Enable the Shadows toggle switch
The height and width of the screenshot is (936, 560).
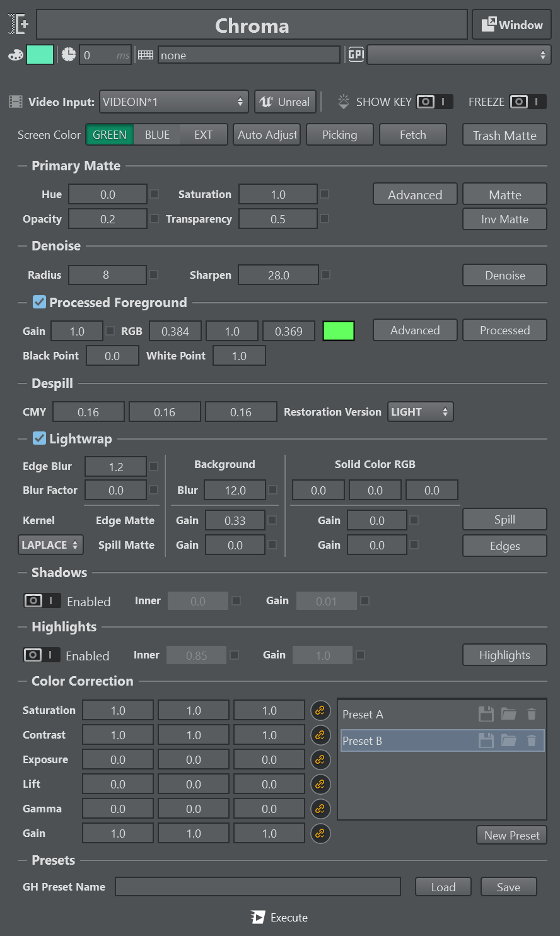coord(42,601)
